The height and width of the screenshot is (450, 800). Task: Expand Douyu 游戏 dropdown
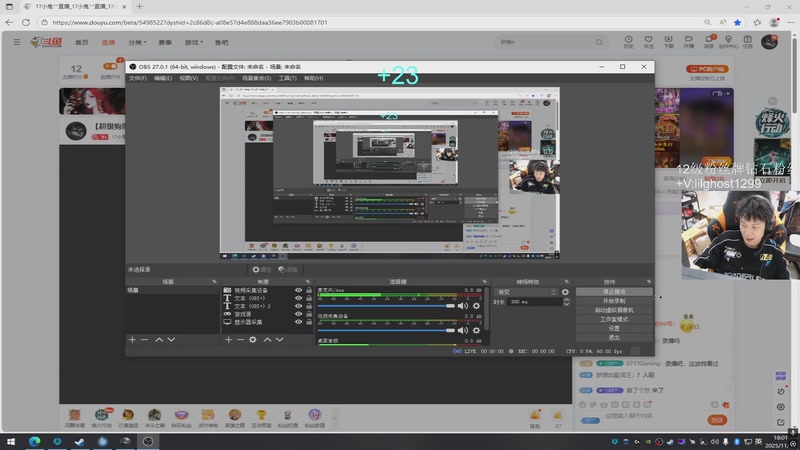click(193, 42)
